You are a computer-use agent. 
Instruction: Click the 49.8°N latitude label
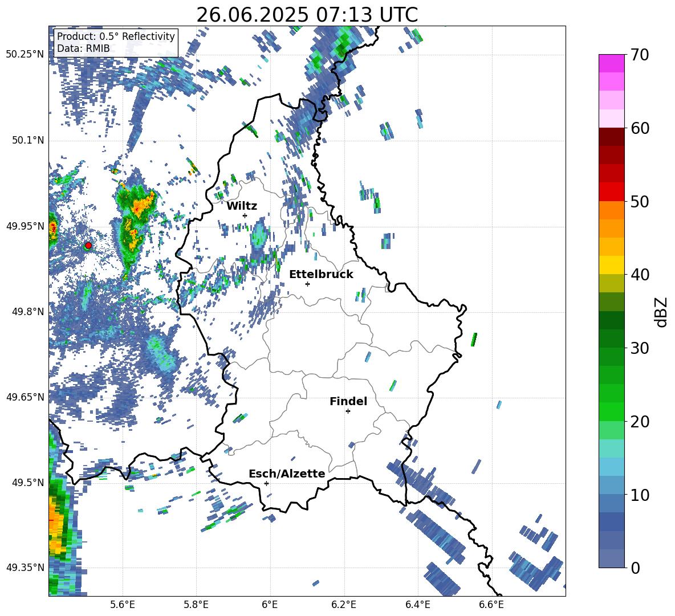point(27,312)
